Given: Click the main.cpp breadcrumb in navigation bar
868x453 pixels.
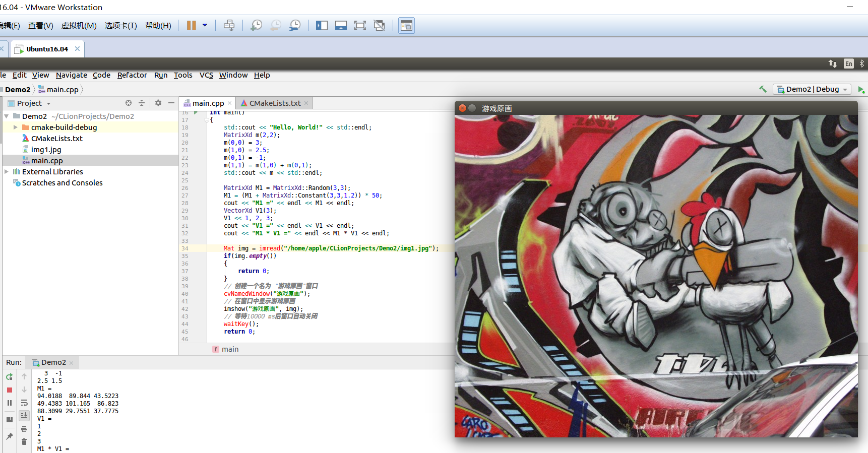Looking at the screenshot, I should click(x=58, y=90).
